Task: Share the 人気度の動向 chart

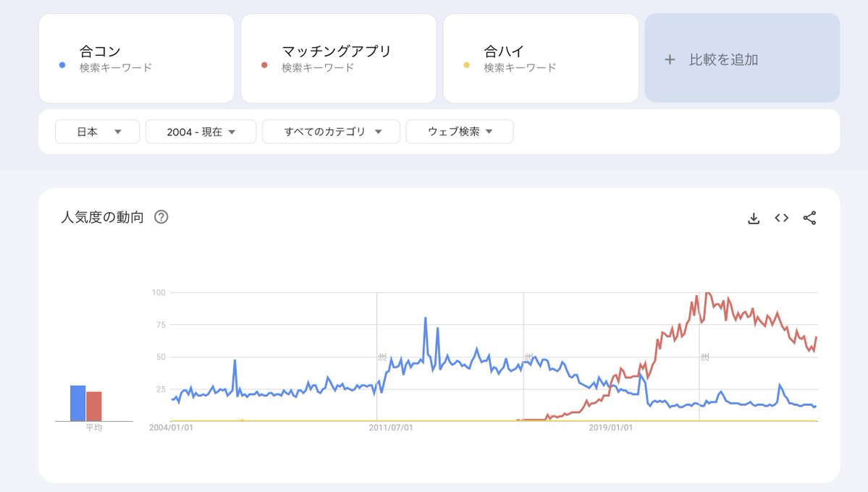Action: coord(809,218)
